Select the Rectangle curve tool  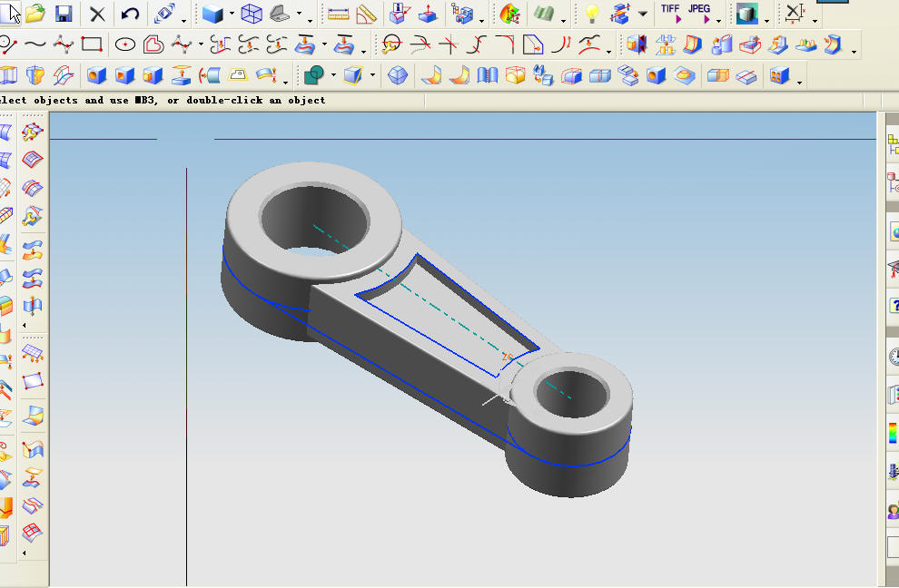(x=92, y=44)
